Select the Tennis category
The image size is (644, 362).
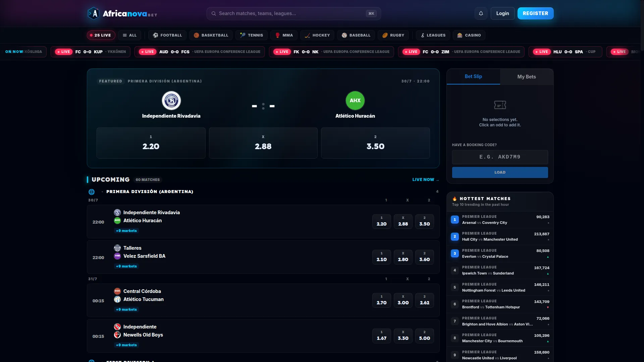(x=252, y=35)
